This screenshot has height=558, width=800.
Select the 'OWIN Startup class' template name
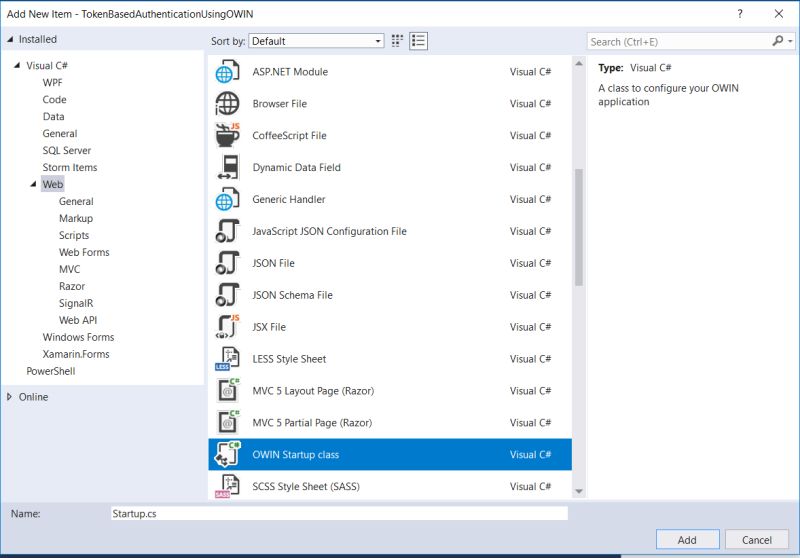coord(295,454)
